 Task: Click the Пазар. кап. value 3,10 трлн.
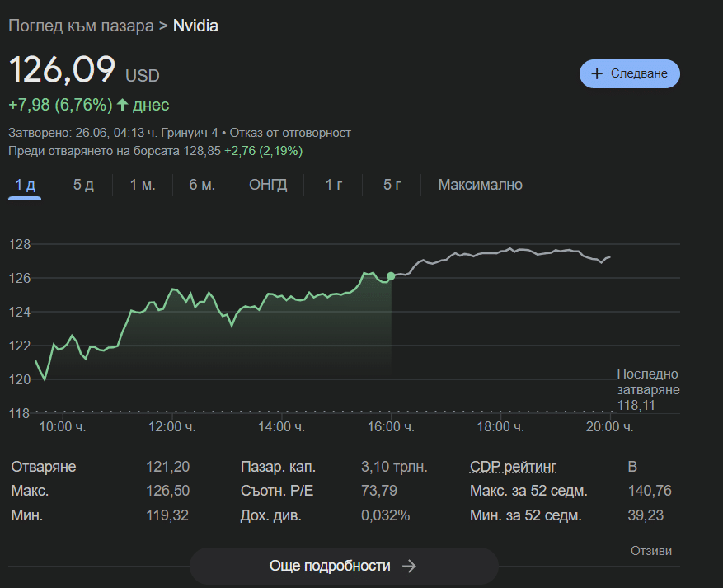click(x=394, y=467)
